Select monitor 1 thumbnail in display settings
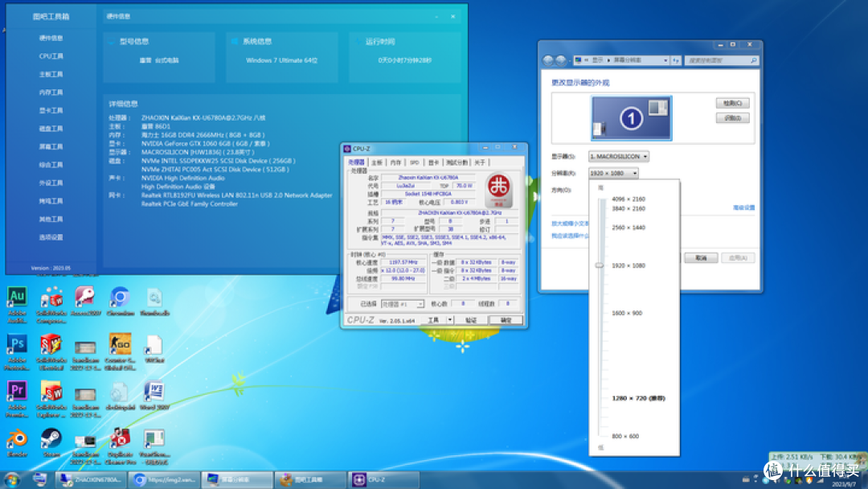This screenshot has height=489, width=868. tap(631, 118)
